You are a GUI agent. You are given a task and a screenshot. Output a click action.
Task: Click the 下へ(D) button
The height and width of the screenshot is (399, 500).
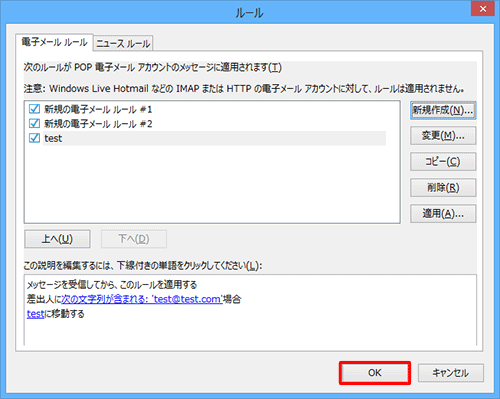point(134,239)
